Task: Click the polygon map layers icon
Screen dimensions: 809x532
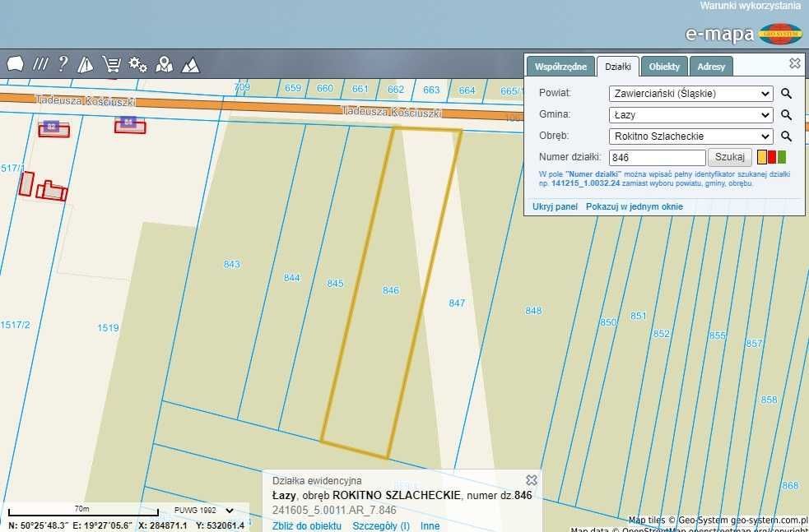Action: 15,64
